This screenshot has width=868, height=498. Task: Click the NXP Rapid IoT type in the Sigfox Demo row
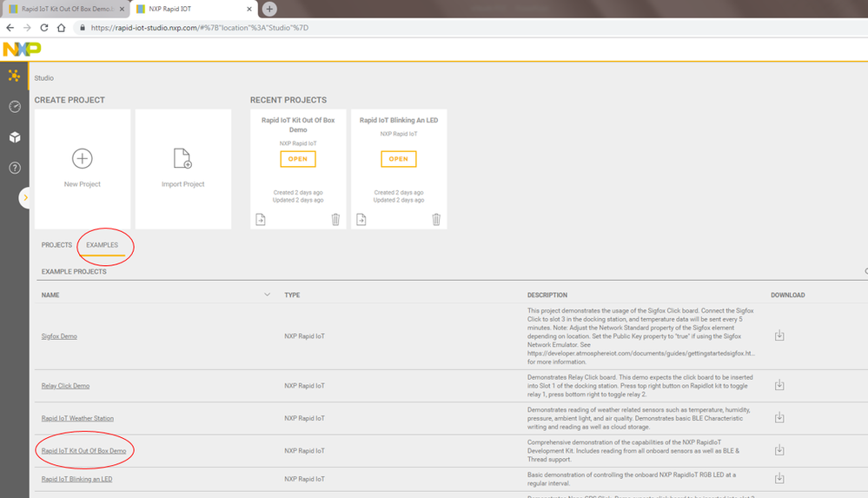click(x=304, y=336)
